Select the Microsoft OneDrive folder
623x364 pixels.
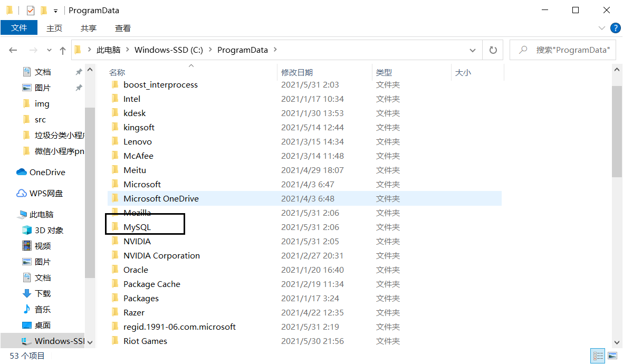click(x=304, y=199)
